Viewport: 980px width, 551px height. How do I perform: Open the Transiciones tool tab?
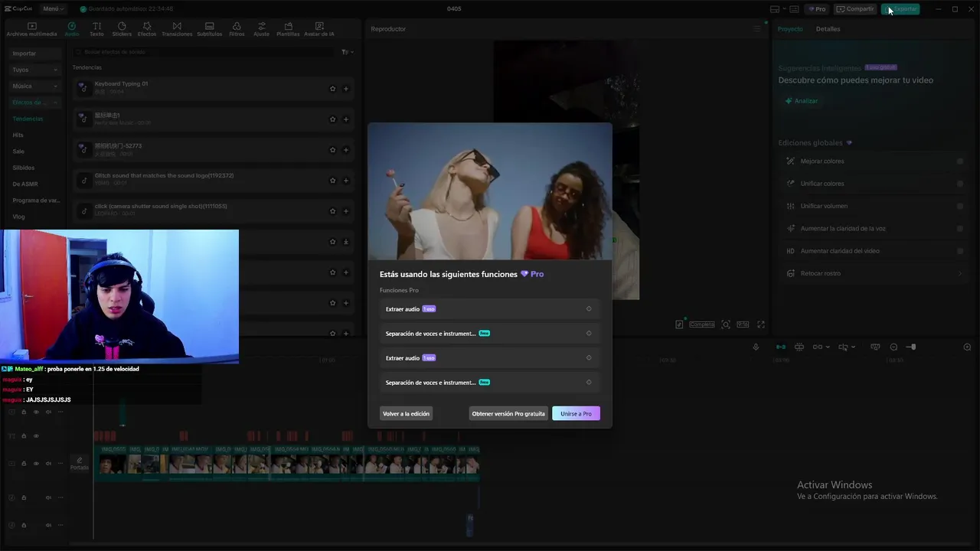(x=177, y=30)
